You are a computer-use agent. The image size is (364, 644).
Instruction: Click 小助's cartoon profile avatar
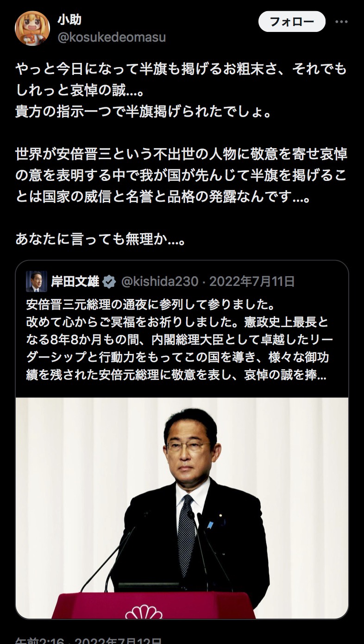click(32, 28)
